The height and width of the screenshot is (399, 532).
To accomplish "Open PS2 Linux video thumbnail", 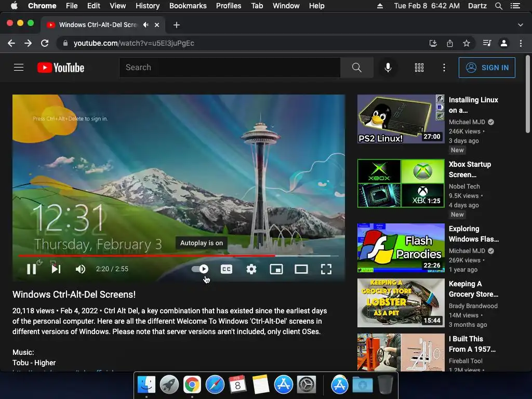I will (401, 119).
